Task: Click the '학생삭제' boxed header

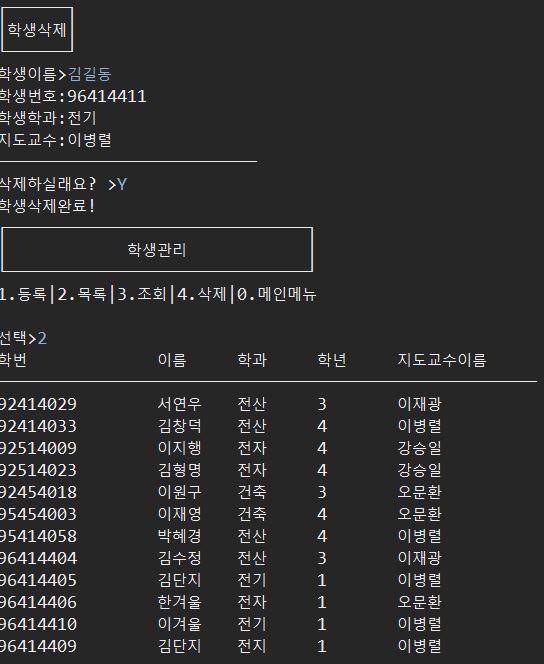Action: pos(37,30)
